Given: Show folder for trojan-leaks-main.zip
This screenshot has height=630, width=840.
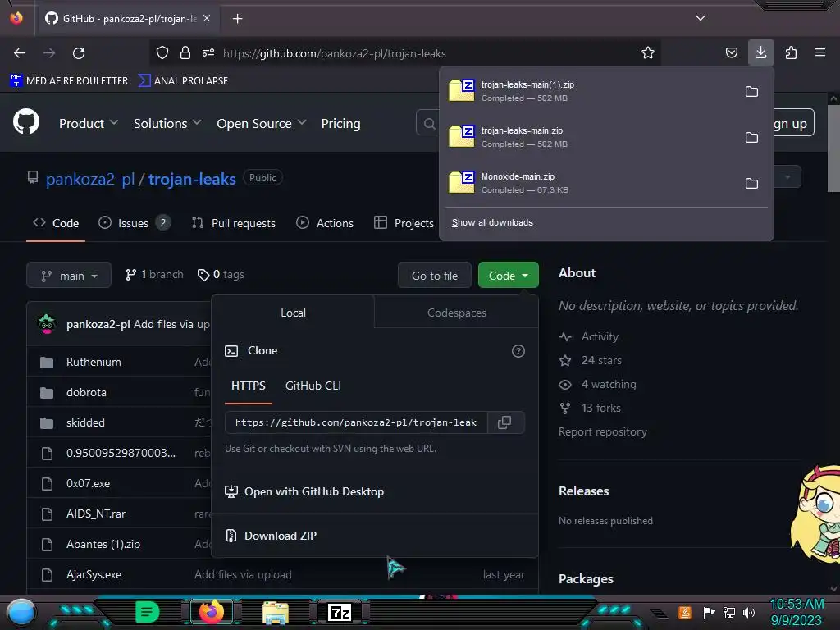Looking at the screenshot, I should (x=751, y=138).
